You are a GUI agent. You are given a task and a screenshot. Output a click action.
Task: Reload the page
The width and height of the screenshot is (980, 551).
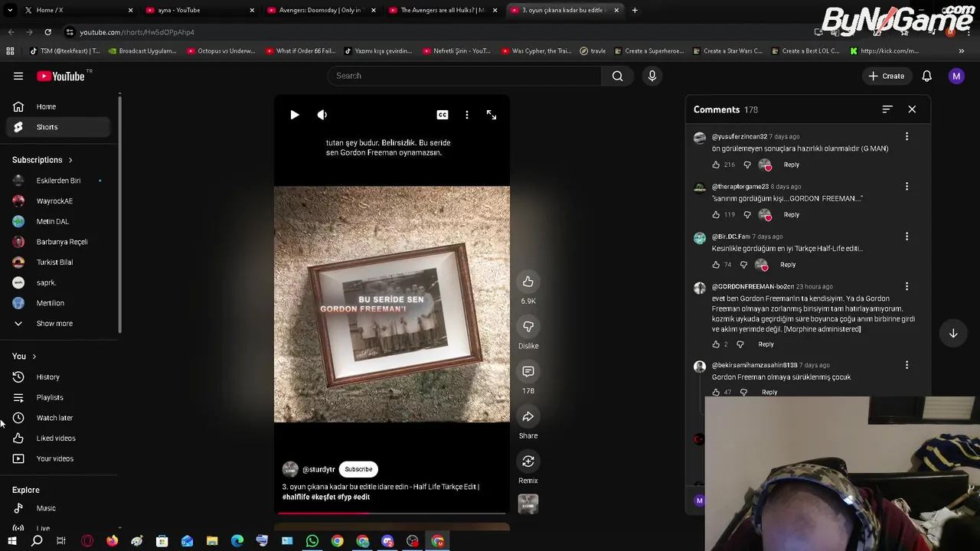coord(47,32)
